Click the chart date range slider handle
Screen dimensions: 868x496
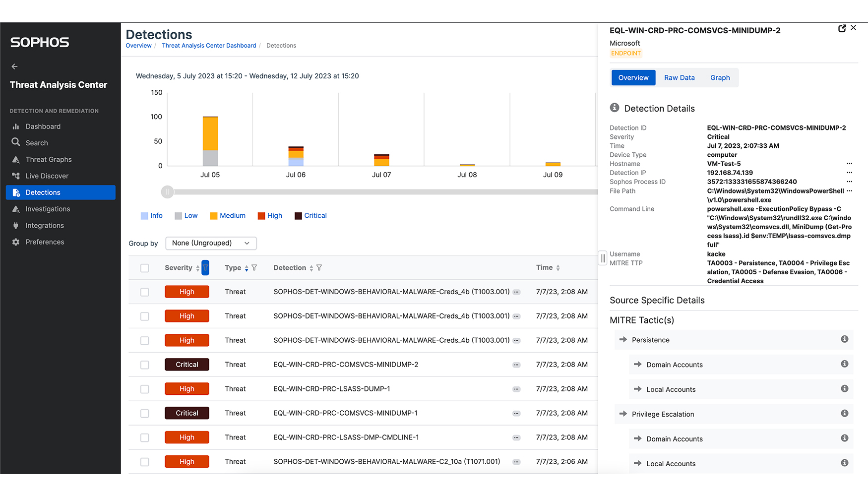[168, 192]
